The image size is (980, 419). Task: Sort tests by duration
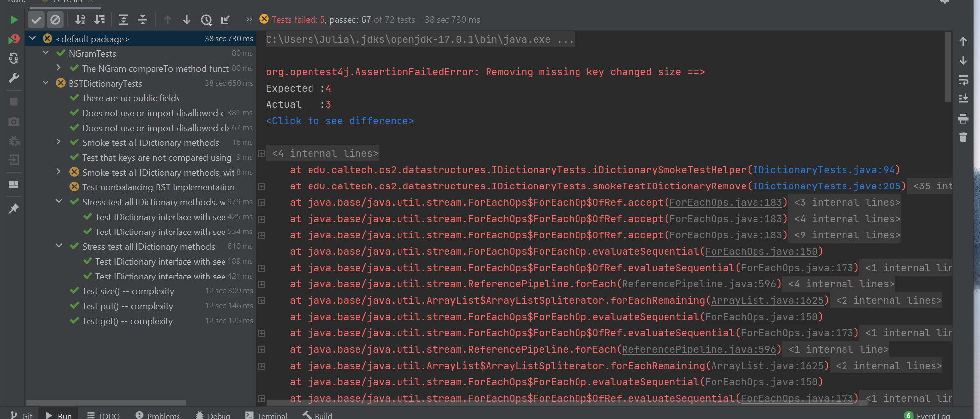tap(100, 20)
